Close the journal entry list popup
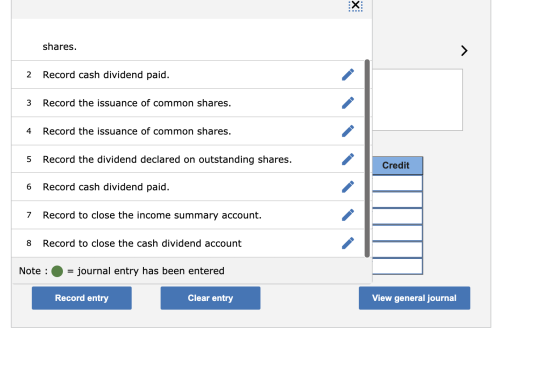The width and height of the screenshot is (560, 382). click(355, 5)
